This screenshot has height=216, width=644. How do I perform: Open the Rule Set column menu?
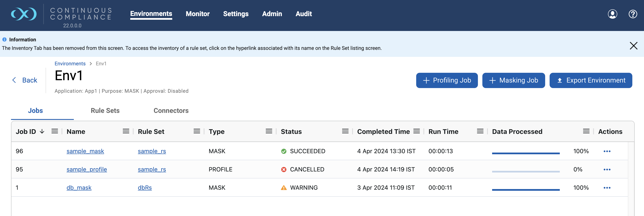pos(197,131)
